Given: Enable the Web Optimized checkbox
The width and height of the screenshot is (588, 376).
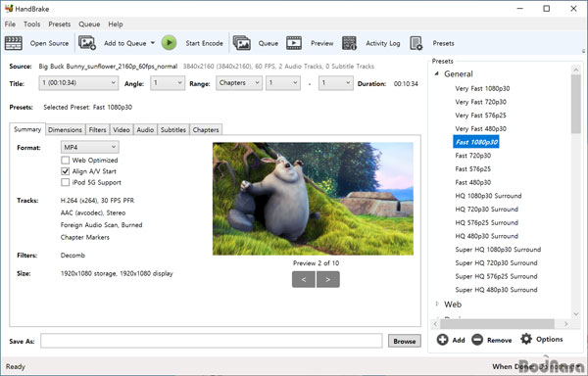Looking at the screenshot, I should click(66, 161).
